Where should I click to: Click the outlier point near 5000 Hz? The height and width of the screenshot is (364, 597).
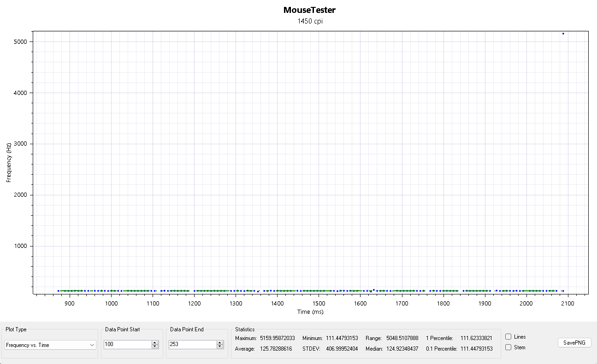click(x=563, y=34)
